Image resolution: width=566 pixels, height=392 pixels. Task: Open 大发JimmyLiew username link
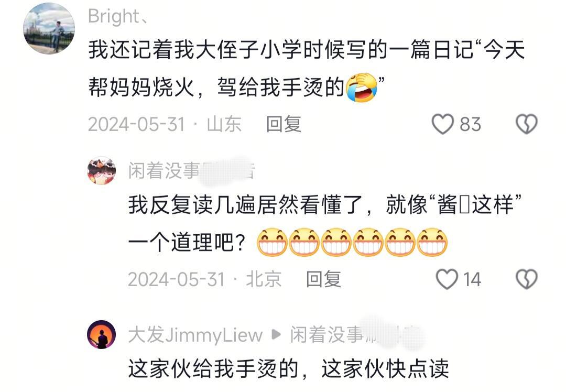[195, 335]
